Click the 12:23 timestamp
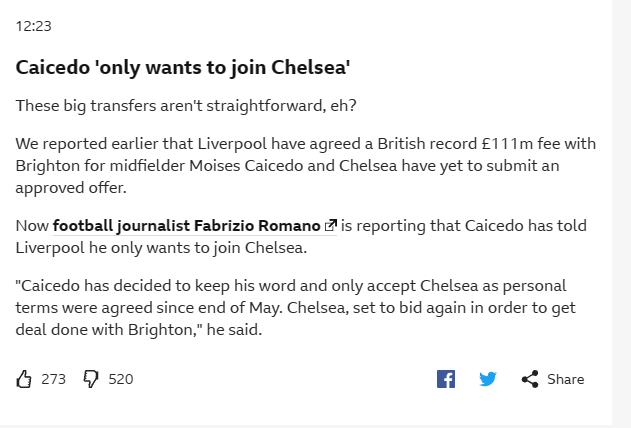Image resolution: width=631 pixels, height=428 pixels. click(x=33, y=26)
